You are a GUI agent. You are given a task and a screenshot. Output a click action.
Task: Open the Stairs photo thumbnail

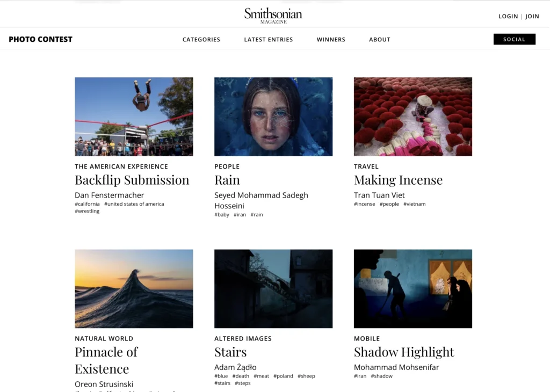click(273, 289)
